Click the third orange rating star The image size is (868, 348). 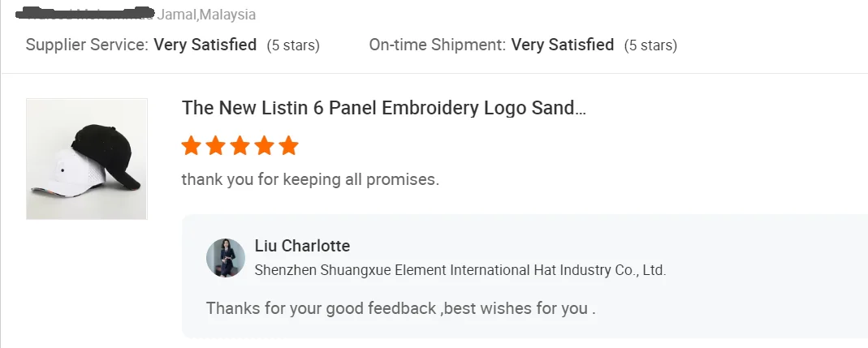pos(240,146)
